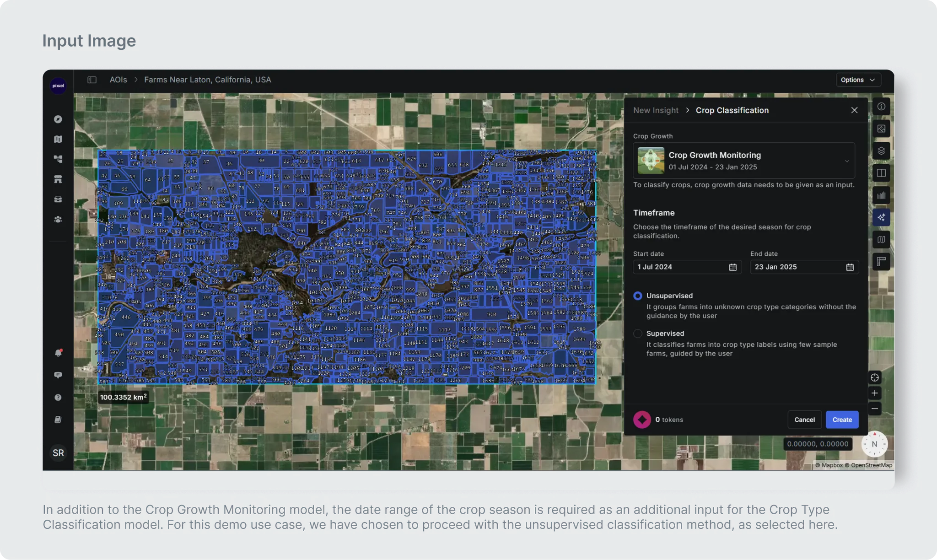This screenshot has width=937, height=560.
Task: Click the zoom in plus button
Action: pyautogui.click(x=874, y=393)
